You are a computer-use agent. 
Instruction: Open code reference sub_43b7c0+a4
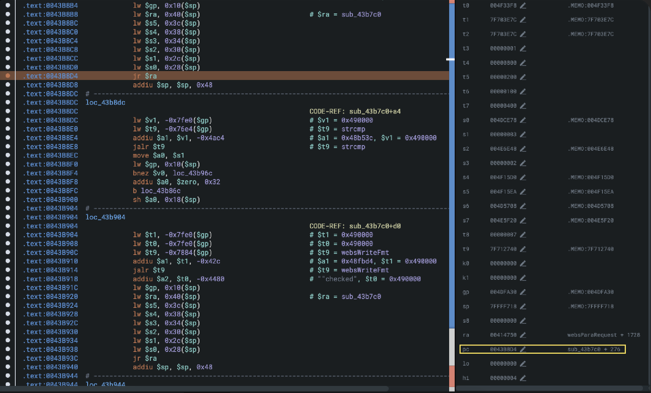pos(375,111)
